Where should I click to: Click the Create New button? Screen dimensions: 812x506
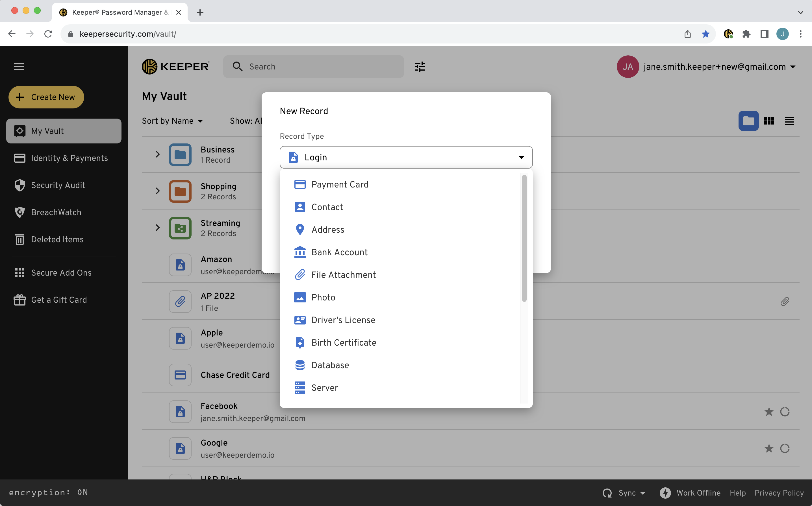tap(46, 97)
